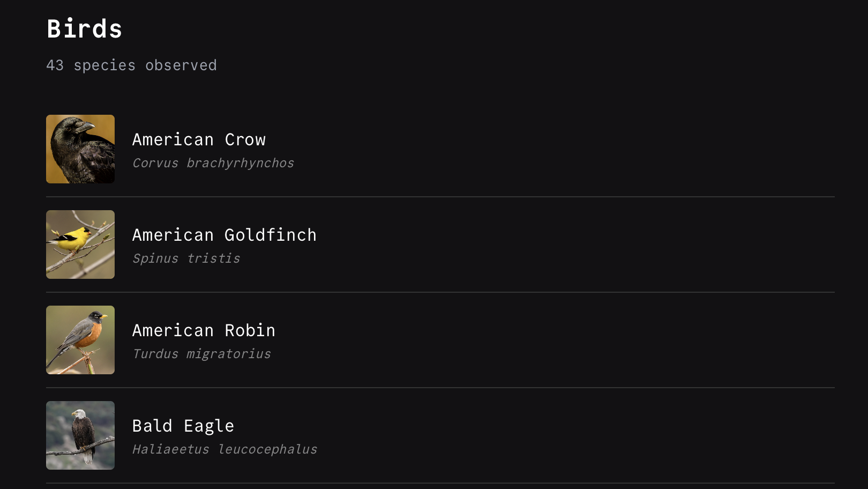
Task: Select Haliaeetus leucocephalus scientific name
Action: (x=225, y=449)
